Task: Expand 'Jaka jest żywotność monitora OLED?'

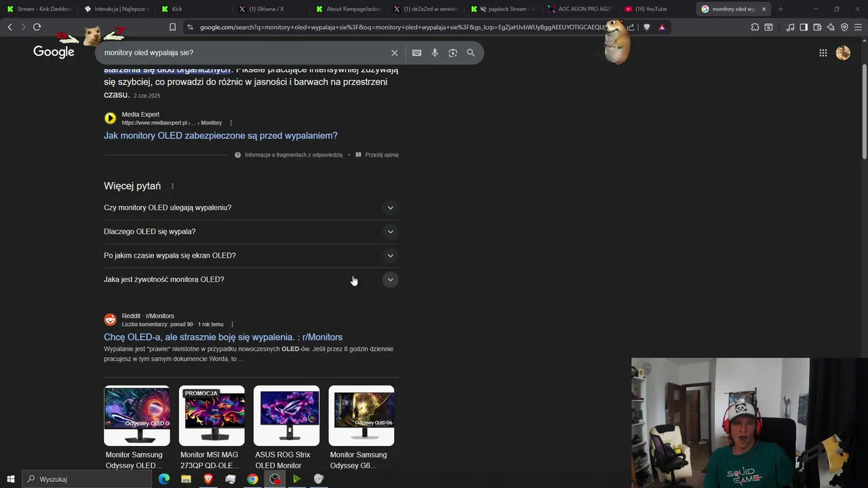Action: pyautogui.click(x=251, y=279)
